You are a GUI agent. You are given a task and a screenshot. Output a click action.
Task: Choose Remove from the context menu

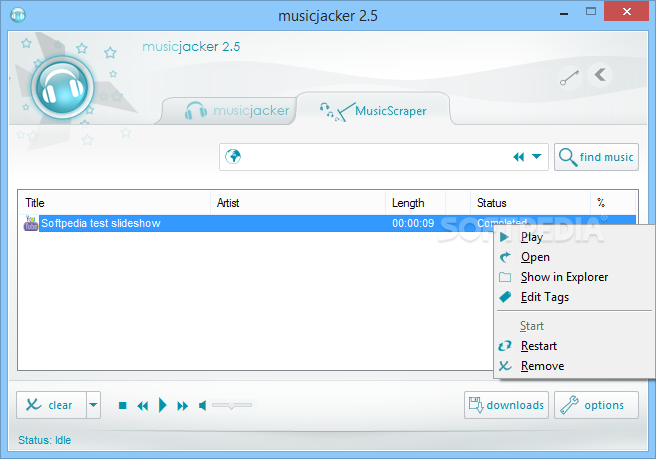coord(574,366)
